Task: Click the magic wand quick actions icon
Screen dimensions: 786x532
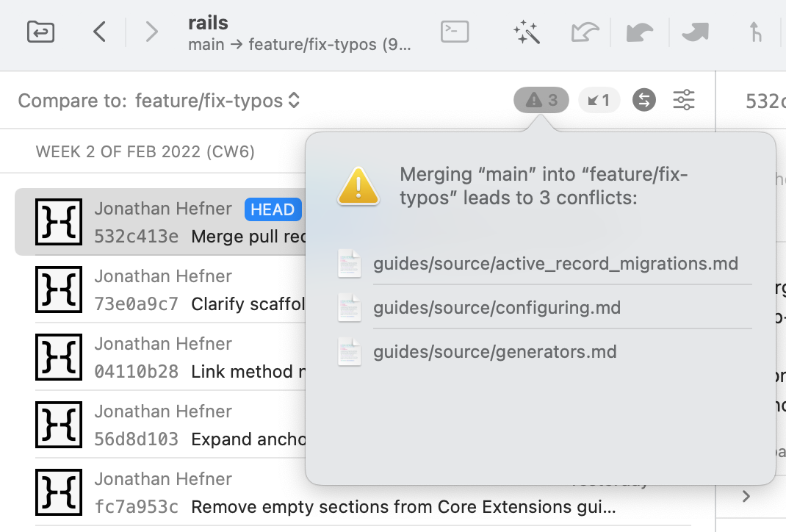Action: point(526,32)
